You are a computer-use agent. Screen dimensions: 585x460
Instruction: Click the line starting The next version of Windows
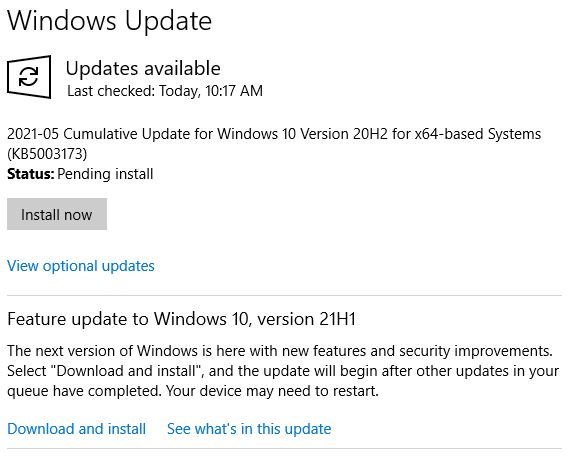click(280, 351)
